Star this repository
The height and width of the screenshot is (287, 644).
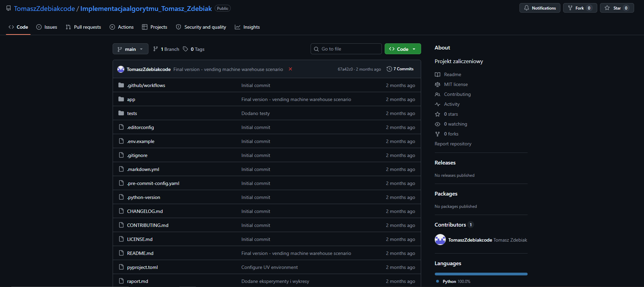(x=617, y=8)
